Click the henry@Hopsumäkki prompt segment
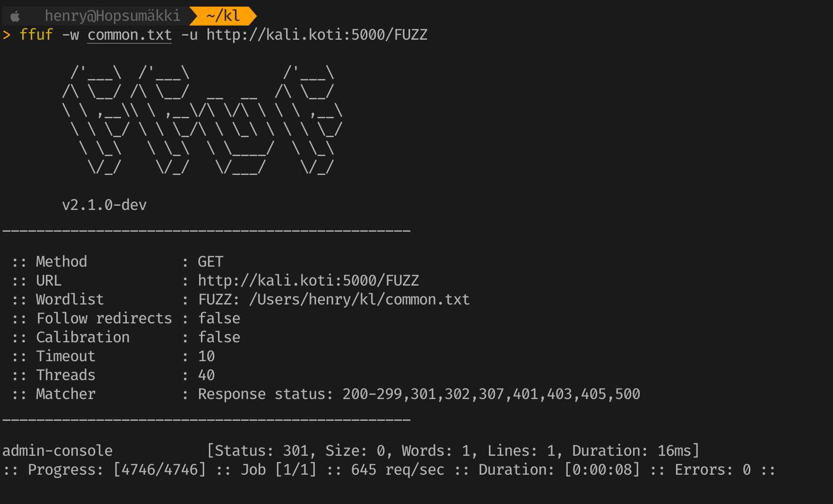The width and height of the screenshot is (833, 504). pos(113,16)
